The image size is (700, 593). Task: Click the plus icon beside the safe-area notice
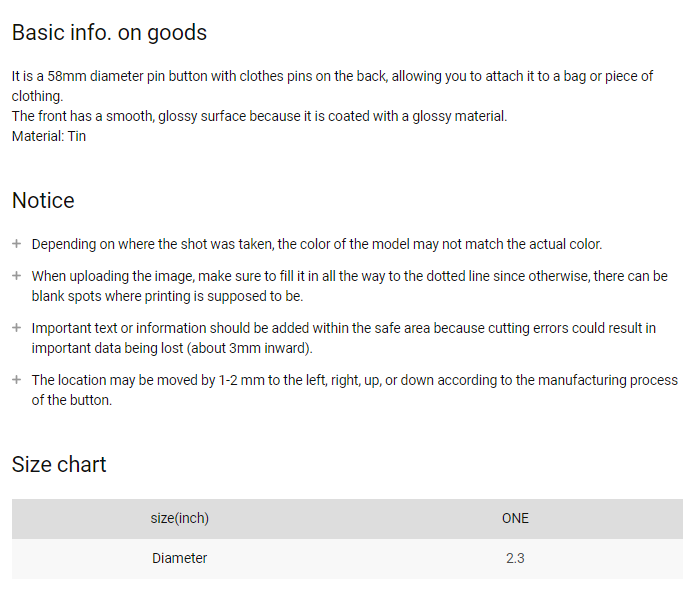pos(17,328)
